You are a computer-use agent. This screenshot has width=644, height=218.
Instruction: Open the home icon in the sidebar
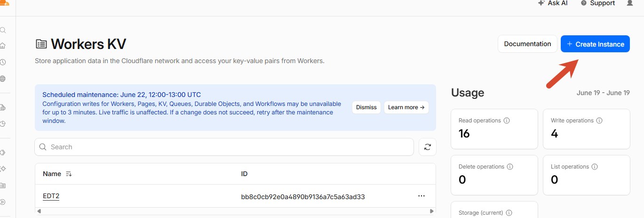[3, 46]
